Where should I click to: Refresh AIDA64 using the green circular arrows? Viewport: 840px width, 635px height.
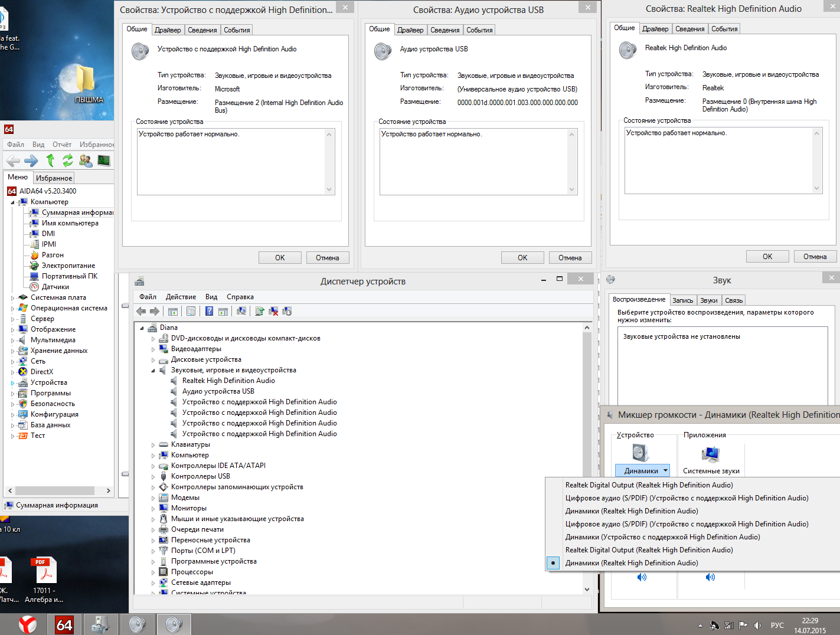click(68, 160)
